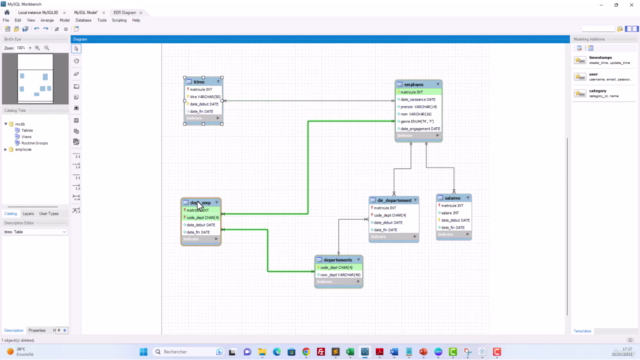Collapse the dept_emp table with its arrow

tap(217, 202)
